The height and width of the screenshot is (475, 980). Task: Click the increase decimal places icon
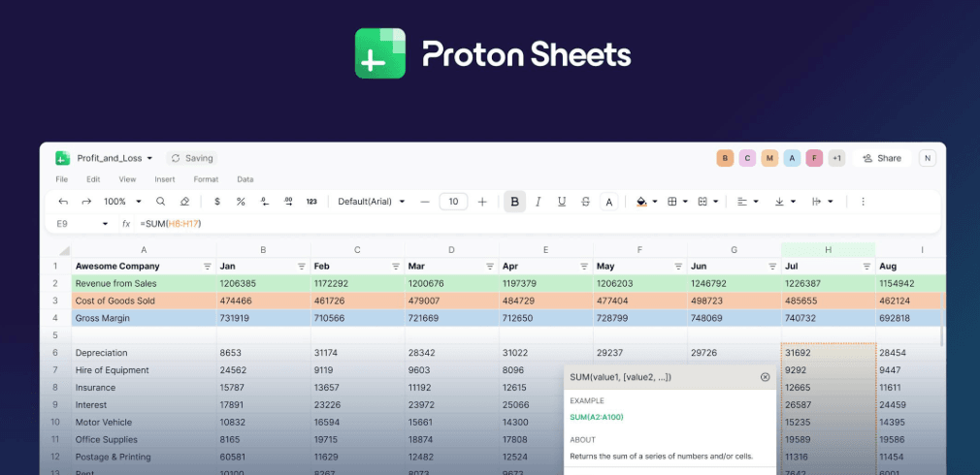(x=288, y=202)
